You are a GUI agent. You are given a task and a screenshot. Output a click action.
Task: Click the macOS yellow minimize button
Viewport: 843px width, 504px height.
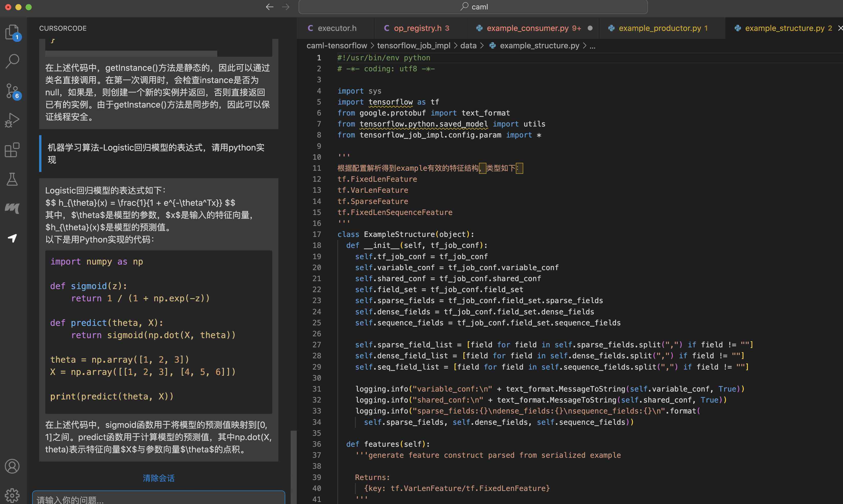point(18,7)
